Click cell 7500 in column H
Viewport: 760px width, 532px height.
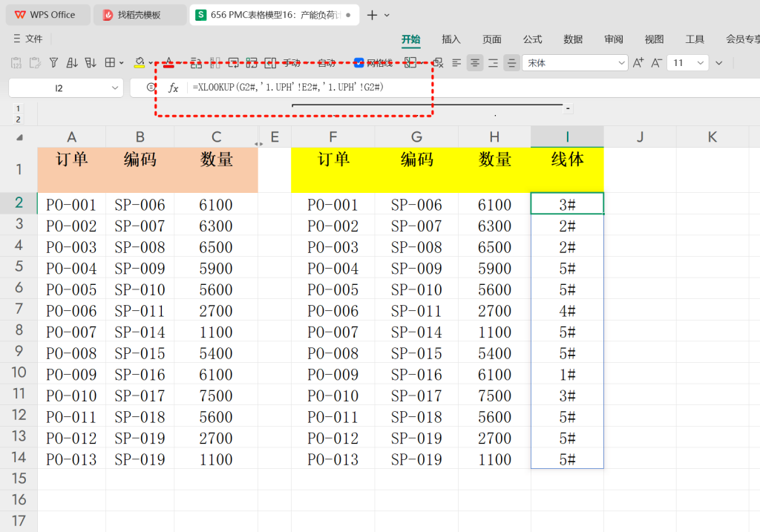494,395
